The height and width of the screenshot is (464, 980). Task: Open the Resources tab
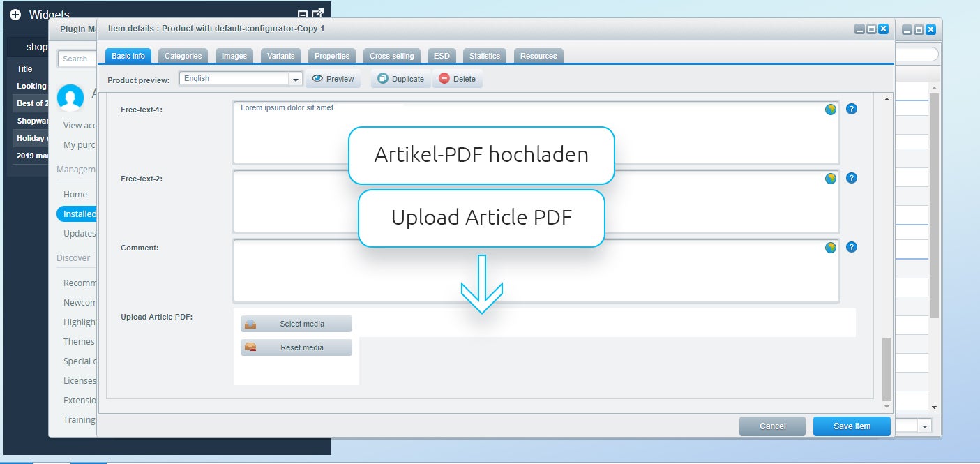pyautogui.click(x=538, y=56)
